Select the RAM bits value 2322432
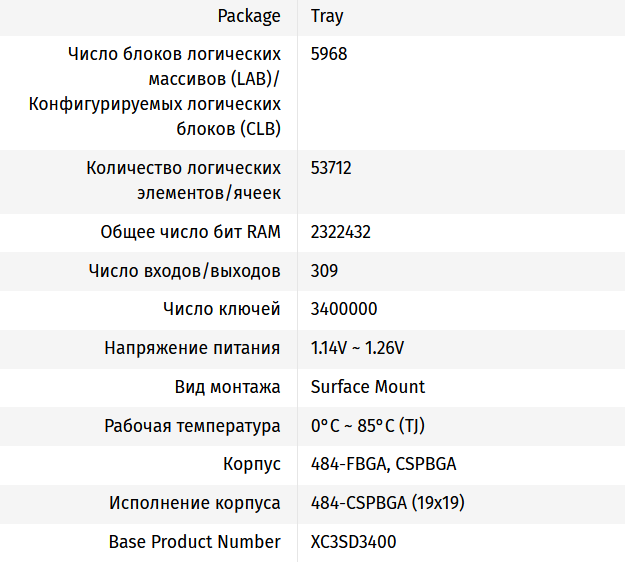 click(x=341, y=232)
